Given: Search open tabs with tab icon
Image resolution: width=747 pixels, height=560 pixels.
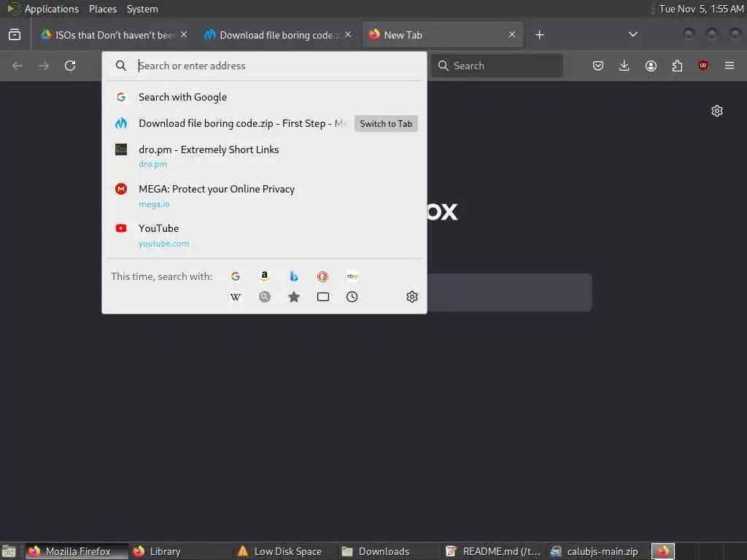Looking at the screenshot, I should click(x=323, y=297).
